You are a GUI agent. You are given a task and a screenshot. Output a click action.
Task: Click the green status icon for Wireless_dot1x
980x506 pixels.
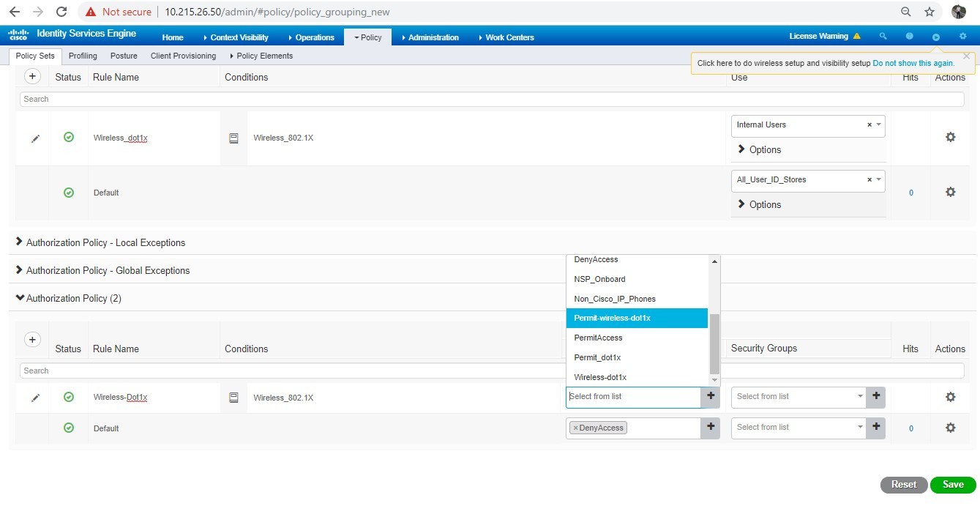[x=69, y=137]
